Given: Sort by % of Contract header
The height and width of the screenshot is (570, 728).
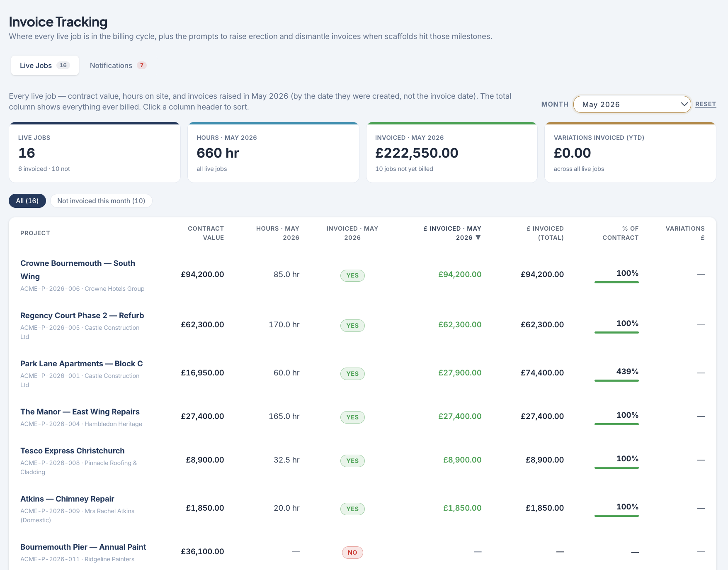Looking at the screenshot, I should (620, 233).
